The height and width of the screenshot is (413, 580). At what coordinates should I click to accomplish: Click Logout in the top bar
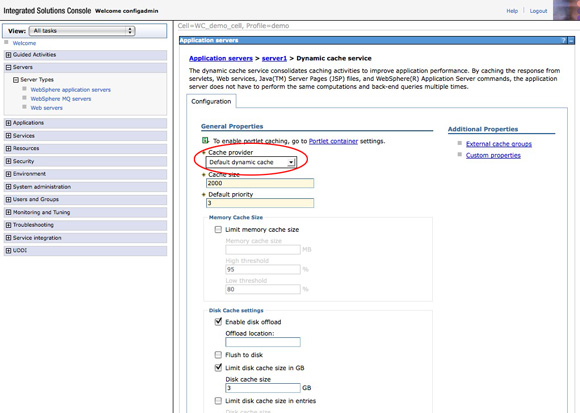point(538,11)
